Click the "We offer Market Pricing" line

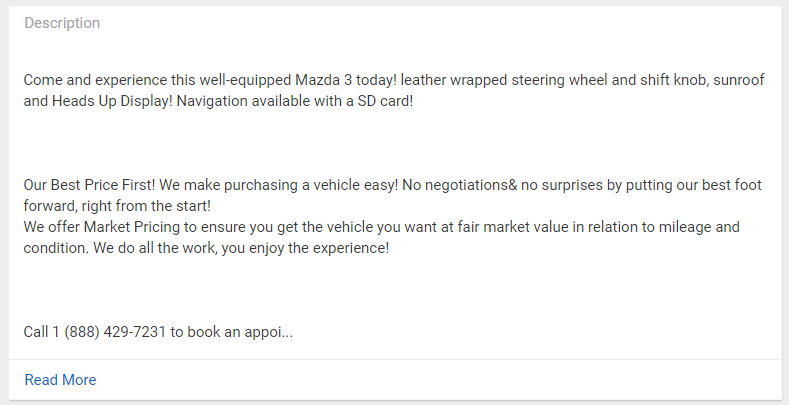coord(102,227)
